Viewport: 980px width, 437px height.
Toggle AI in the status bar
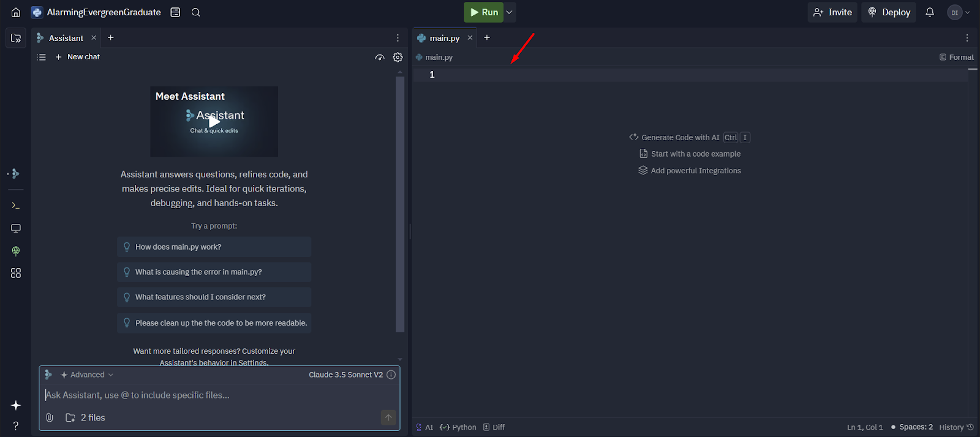click(424, 427)
